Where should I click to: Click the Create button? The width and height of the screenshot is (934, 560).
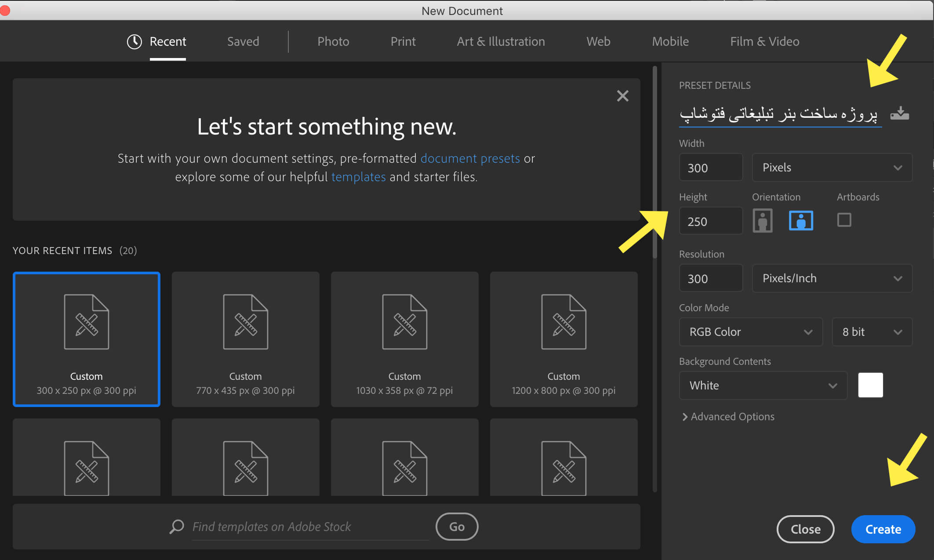tap(883, 529)
